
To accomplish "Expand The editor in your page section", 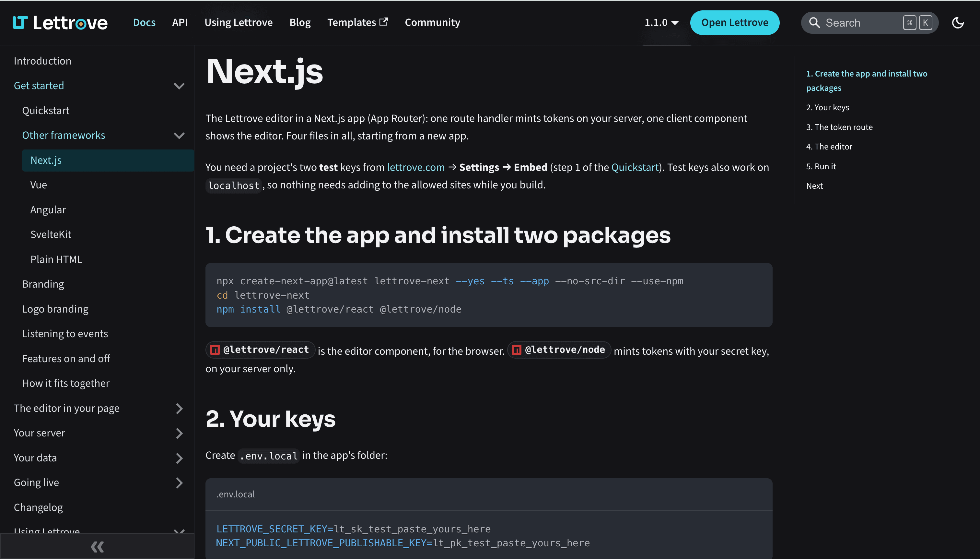I will [x=179, y=408].
